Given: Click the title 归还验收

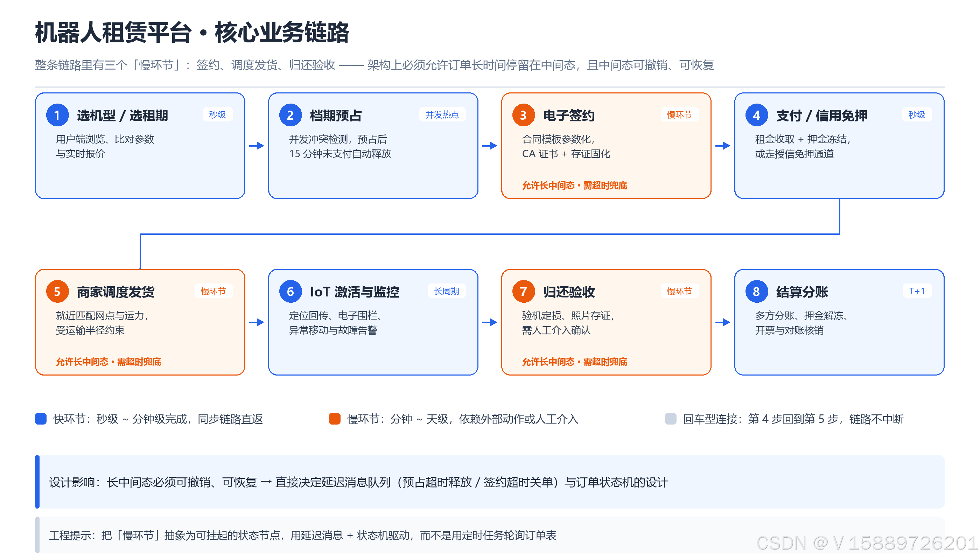Looking at the screenshot, I should [x=569, y=292].
